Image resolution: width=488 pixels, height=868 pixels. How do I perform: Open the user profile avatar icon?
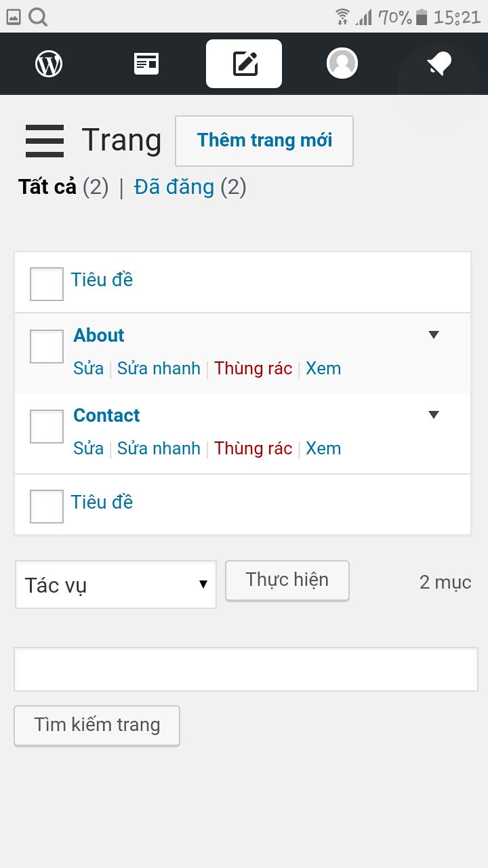342,64
